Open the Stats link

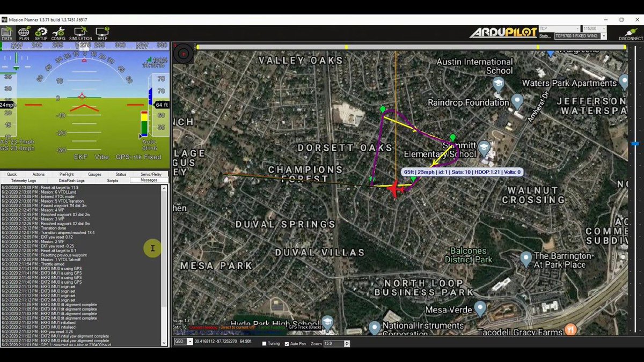tap(545, 36)
